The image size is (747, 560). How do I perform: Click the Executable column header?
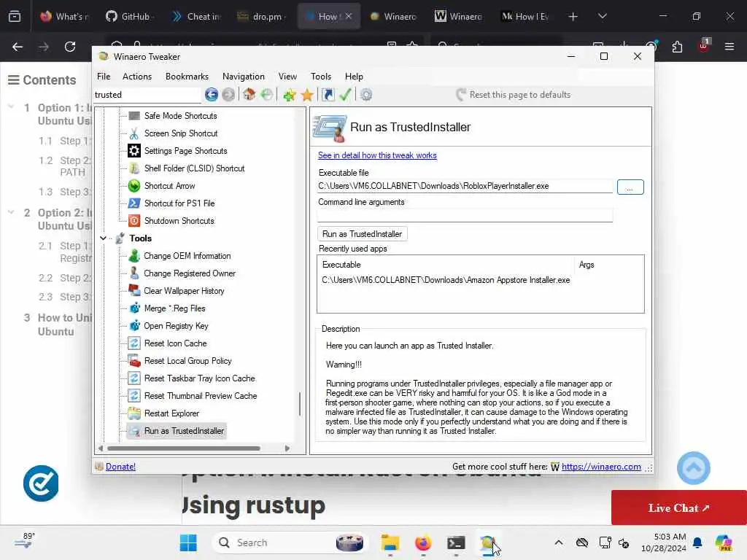pos(446,265)
